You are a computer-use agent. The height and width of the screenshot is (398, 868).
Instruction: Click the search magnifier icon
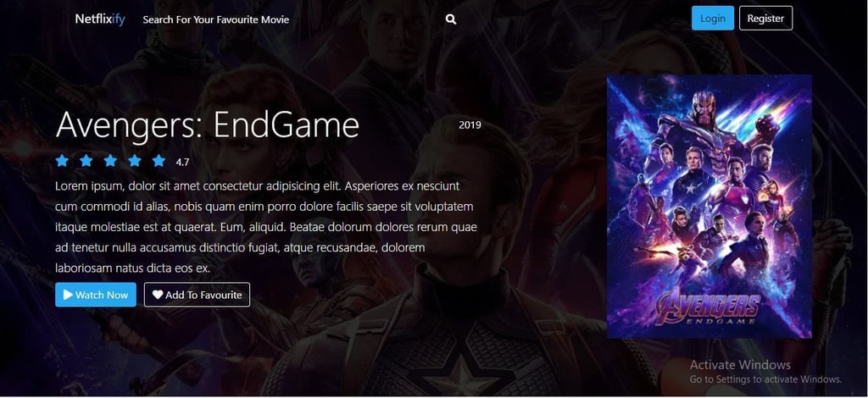point(451,19)
